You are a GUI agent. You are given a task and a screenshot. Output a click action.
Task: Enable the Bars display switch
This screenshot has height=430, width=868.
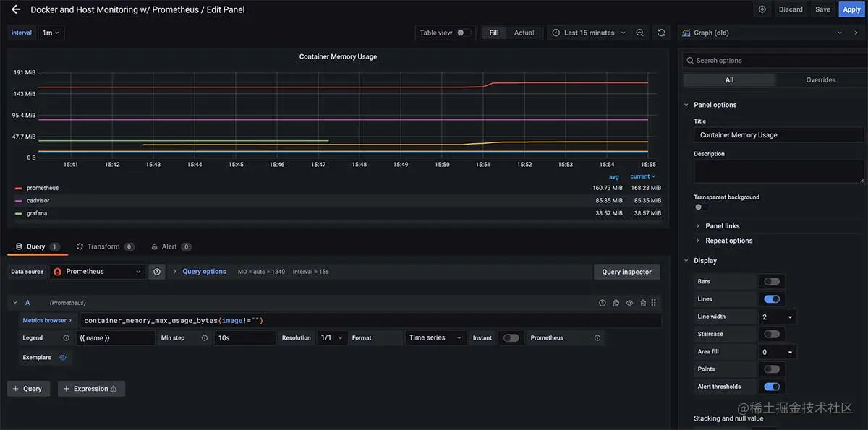click(x=772, y=281)
